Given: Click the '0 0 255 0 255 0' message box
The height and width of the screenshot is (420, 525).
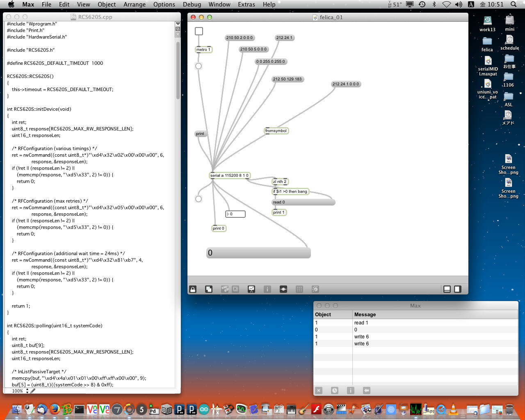Looking at the screenshot, I should point(271,62).
